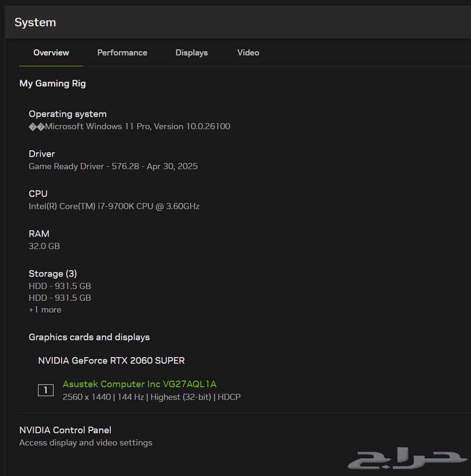Select the Game Ready Driver 576.28 text

pyautogui.click(x=113, y=167)
